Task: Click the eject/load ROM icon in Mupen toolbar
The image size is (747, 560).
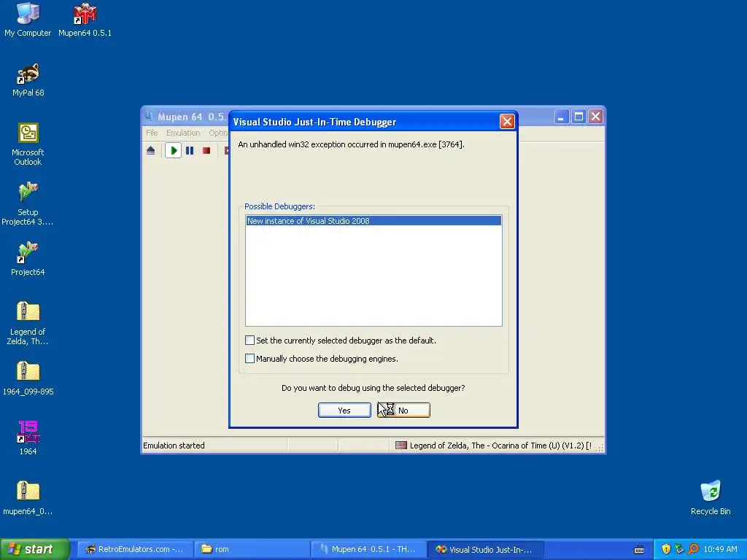Action: point(150,150)
